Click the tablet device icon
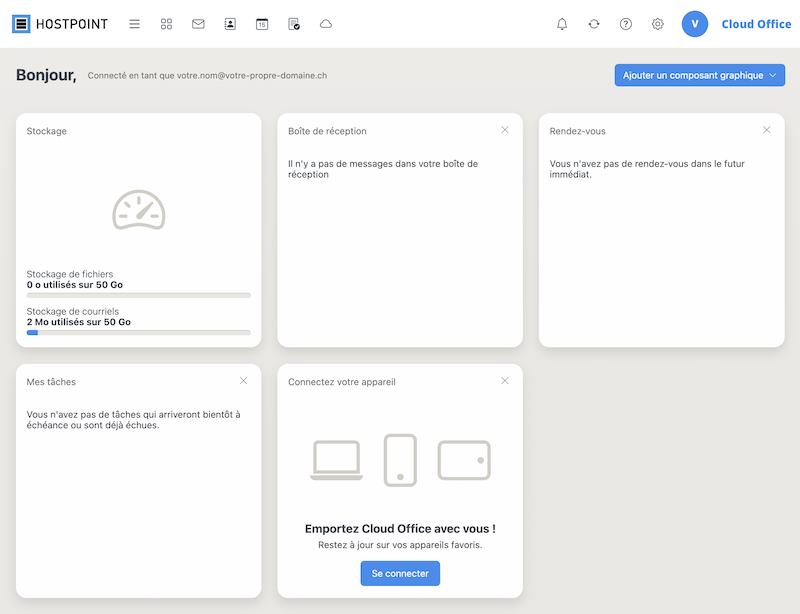 (x=464, y=460)
